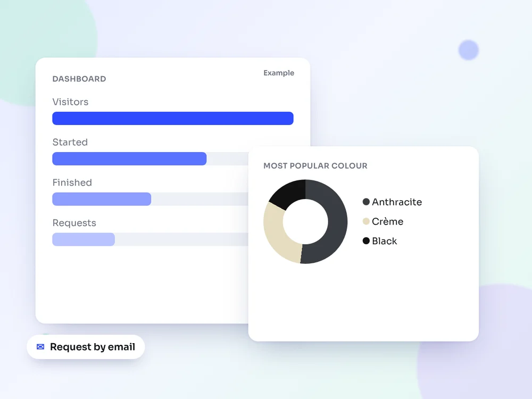Image resolution: width=532 pixels, height=399 pixels.
Task: Select the Finished progress bar
Action: pos(102,199)
